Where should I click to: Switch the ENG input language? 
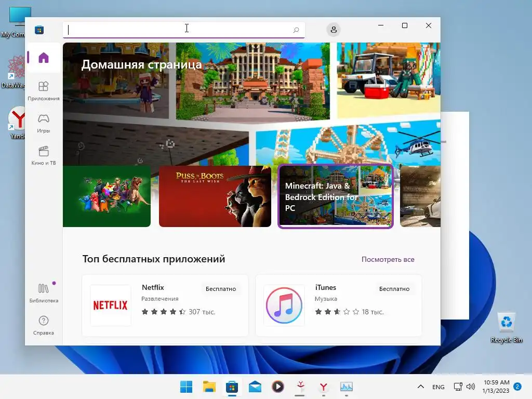pos(438,387)
